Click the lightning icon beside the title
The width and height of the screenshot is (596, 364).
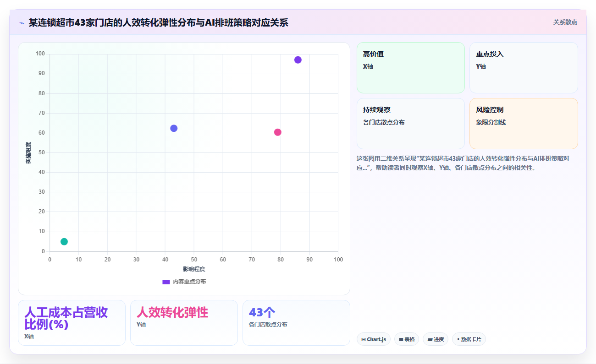pyautogui.click(x=22, y=22)
